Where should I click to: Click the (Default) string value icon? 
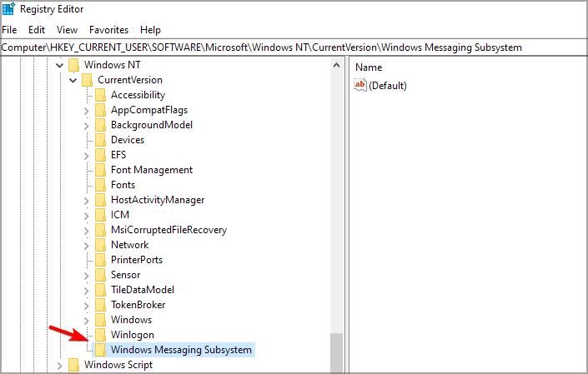[360, 85]
